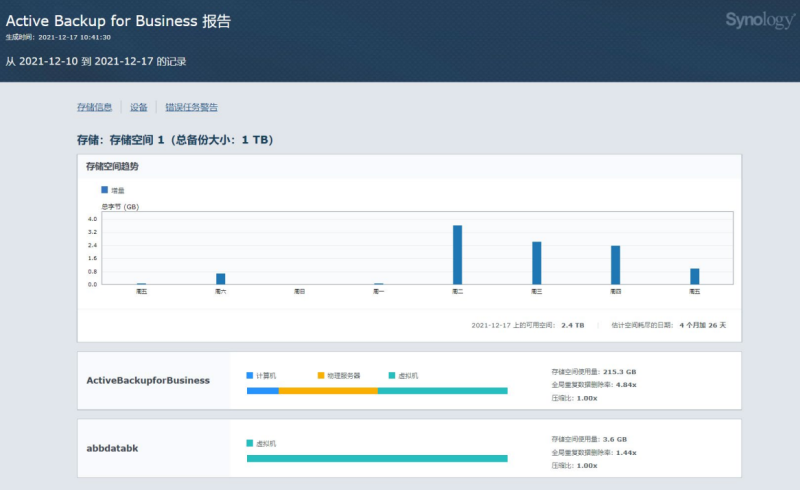The width and height of the screenshot is (800, 490).
Task: Click the 存储空间趋势 panel title
Action: coord(112,166)
